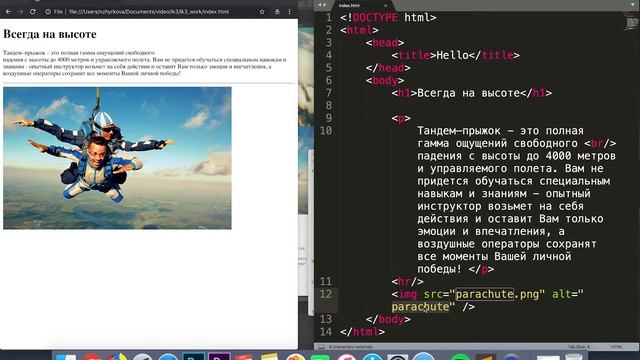Click line number 7 in the gutter
Screen dimensions: 640x360
[328, 93]
